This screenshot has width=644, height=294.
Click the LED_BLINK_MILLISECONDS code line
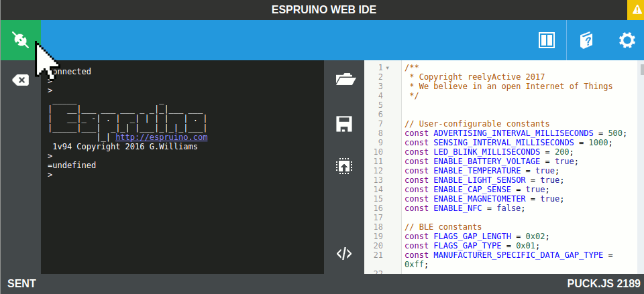[489, 152]
